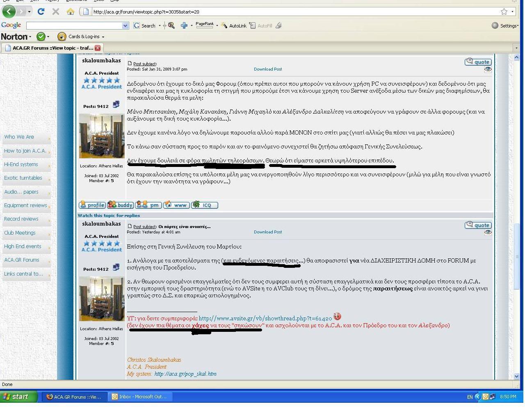Toggle the eye icon on the second post
Viewport: 525px width, 420px height.
tap(488, 232)
